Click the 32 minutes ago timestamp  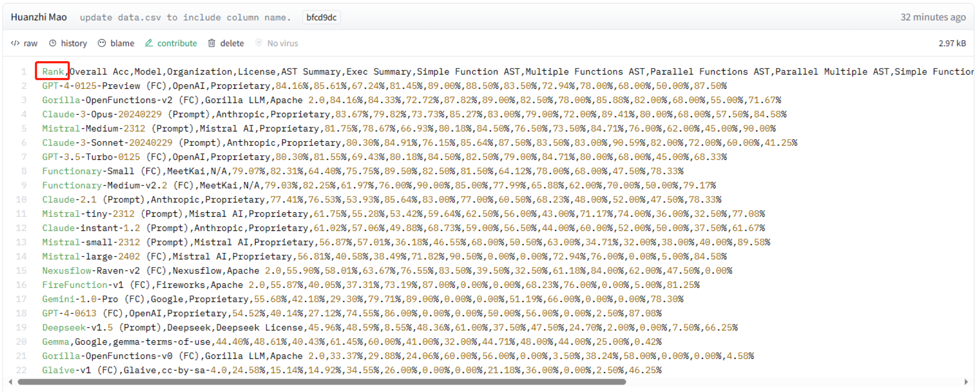pos(933,17)
